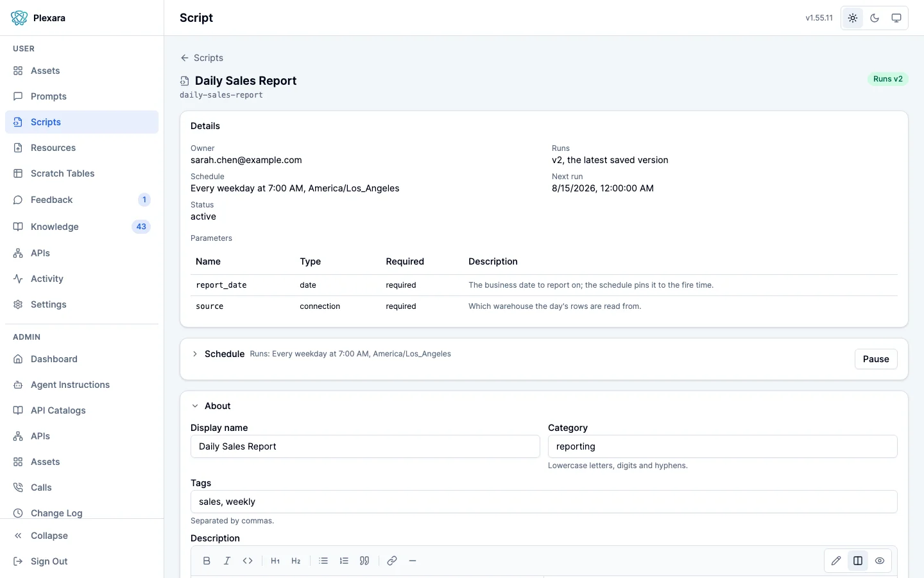Expand the Schedule section chevron
924x578 pixels.
[x=195, y=354]
